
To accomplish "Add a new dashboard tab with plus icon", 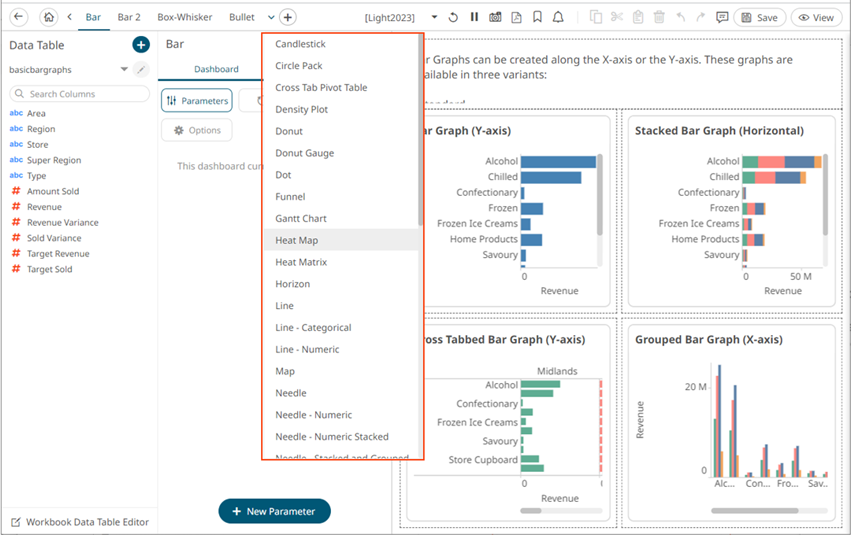I will pos(287,17).
